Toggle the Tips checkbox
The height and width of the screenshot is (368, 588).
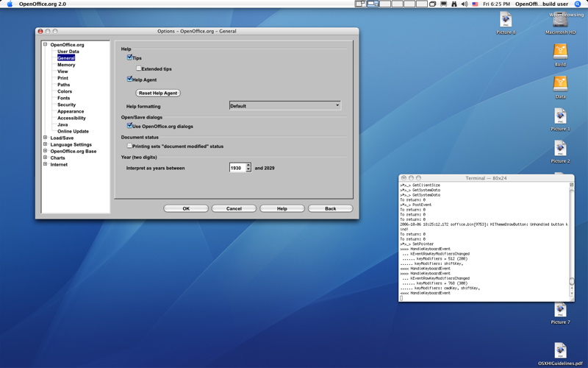[x=129, y=57]
